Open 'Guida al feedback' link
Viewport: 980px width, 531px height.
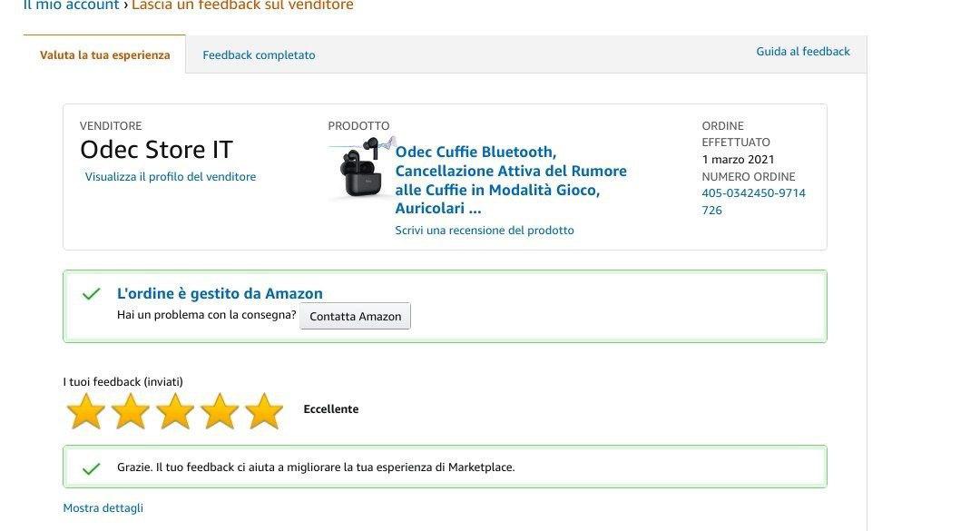[802, 52]
